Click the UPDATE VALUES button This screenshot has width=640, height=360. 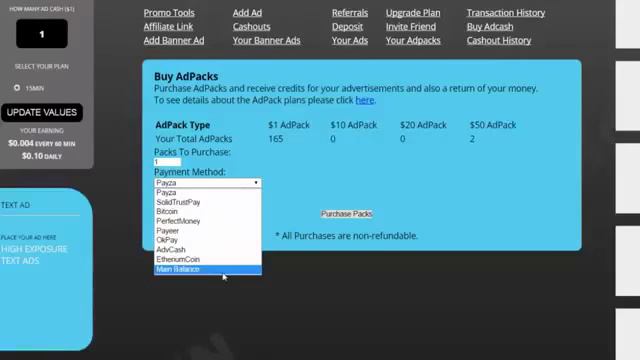42,113
